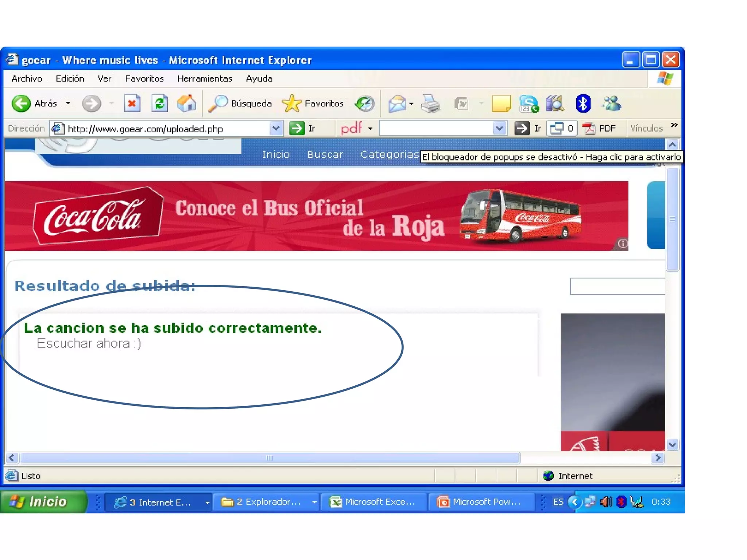Refresh the page using green arrows icon

(159, 104)
